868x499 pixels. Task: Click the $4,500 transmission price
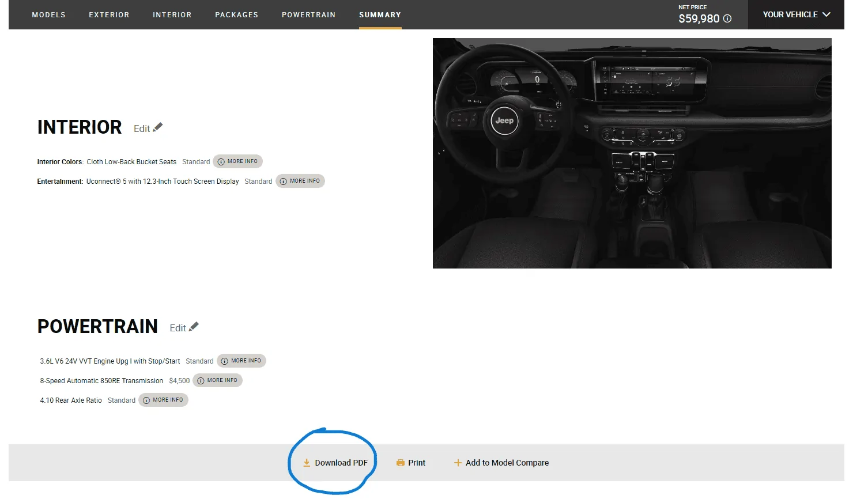pyautogui.click(x=179, y=381)
